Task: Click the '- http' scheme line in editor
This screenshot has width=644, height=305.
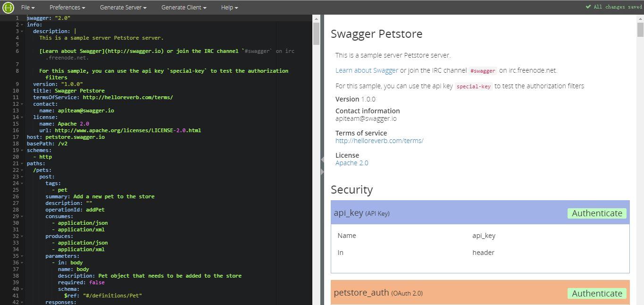Action: click(42, 157)
